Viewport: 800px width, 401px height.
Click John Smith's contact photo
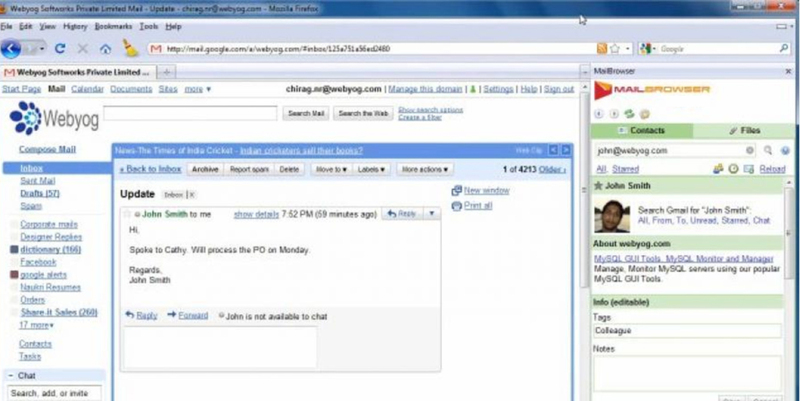click(x=612, y=216)
